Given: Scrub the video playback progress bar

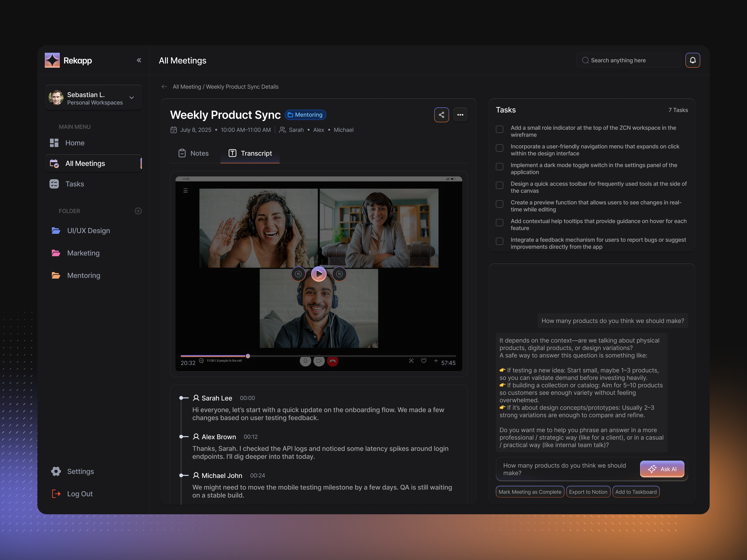Looking at the screenshot, I should click(x=248, y=356).
